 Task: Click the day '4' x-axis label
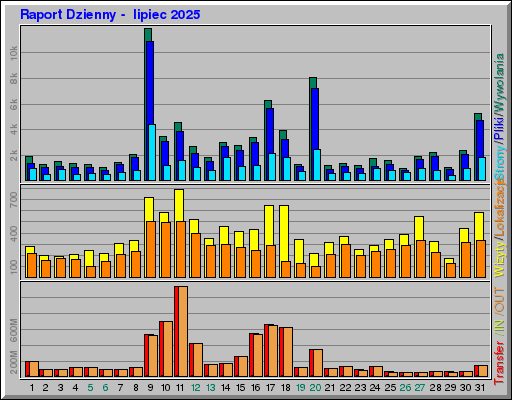(75, 388)
